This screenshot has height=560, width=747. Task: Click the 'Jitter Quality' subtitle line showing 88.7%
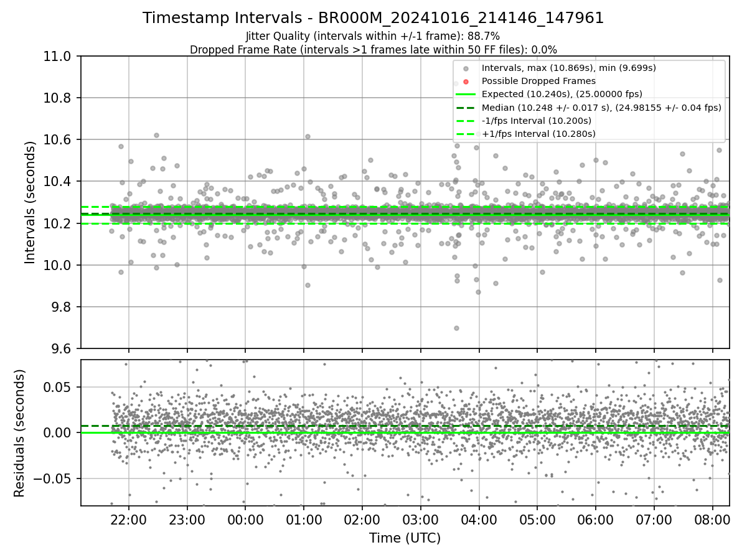click(x=373, y=37)
